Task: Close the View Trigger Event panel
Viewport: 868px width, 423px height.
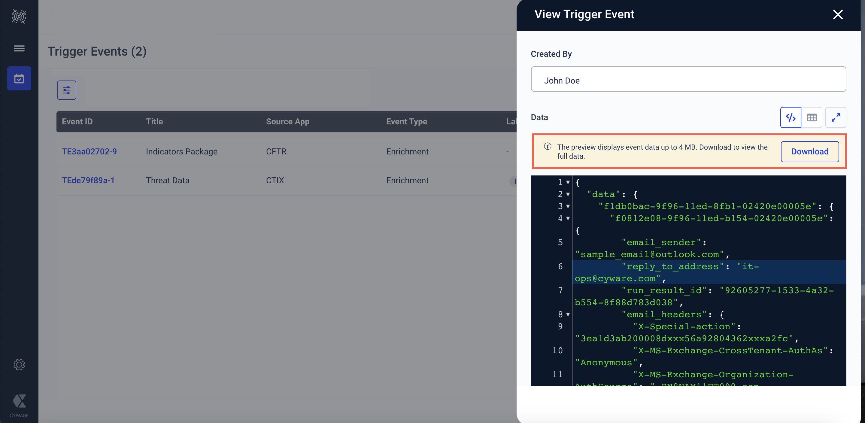Action: click(x=837, y=14)
